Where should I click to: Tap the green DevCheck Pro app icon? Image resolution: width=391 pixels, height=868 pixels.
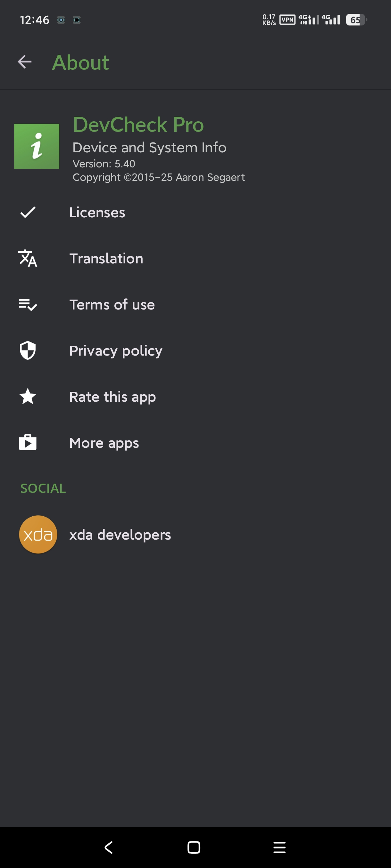(x=37, y=146)
